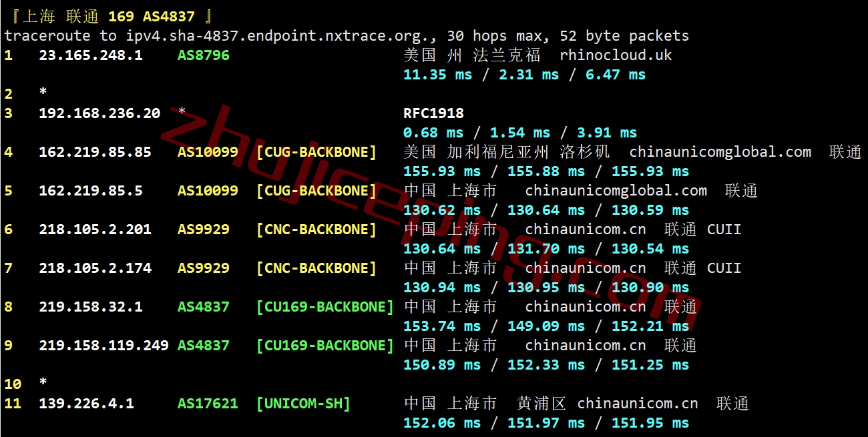Click IP address 162.219.85.85
Viewport: 868px width, 437px height.
95,152
